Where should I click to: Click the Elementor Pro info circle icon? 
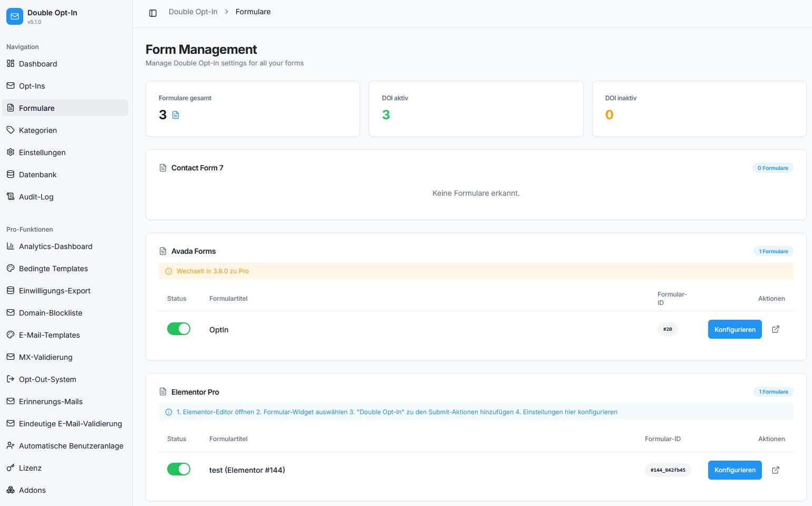(x=169, y=412)
